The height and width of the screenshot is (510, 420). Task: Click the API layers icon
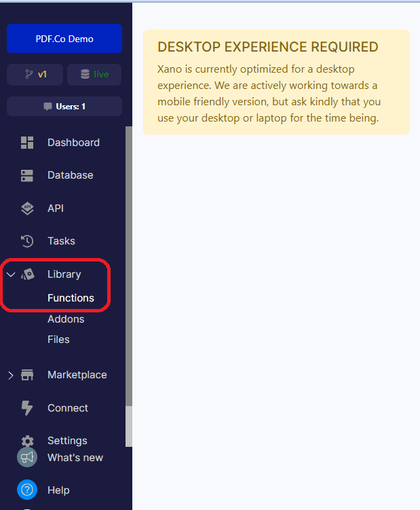(x=27, y=208)
